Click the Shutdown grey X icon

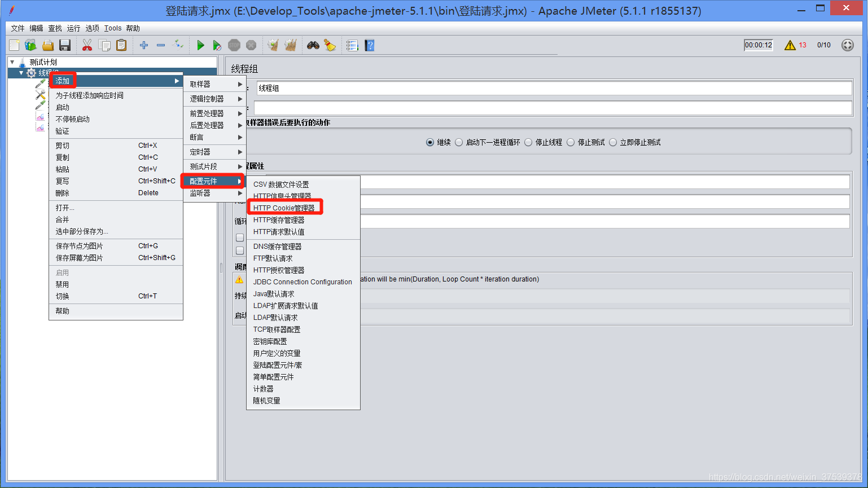click(251, 45)
